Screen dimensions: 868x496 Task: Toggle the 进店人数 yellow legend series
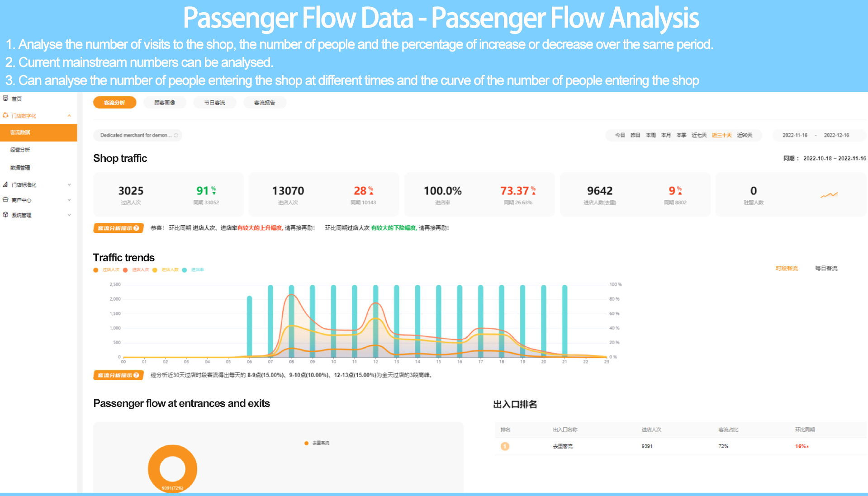pyautogui.click(x=166, y=270)
